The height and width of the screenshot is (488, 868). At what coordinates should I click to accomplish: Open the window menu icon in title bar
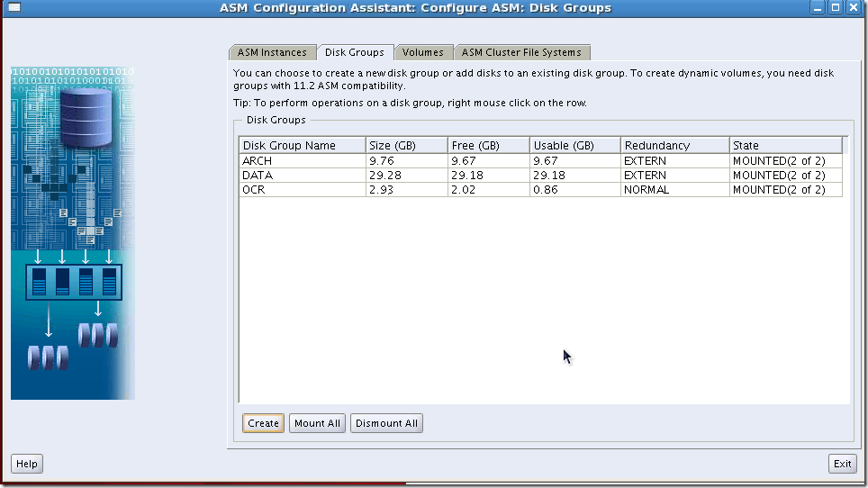14,8
